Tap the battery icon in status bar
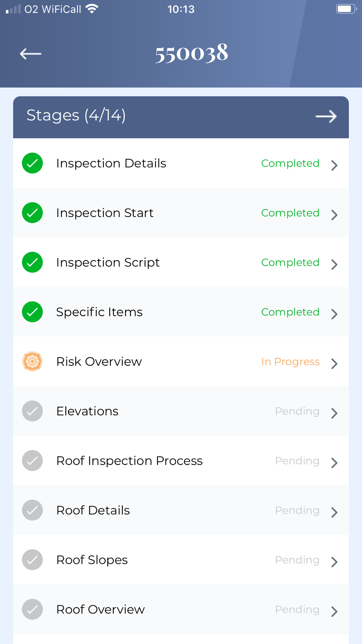 (x=346, y=9)
